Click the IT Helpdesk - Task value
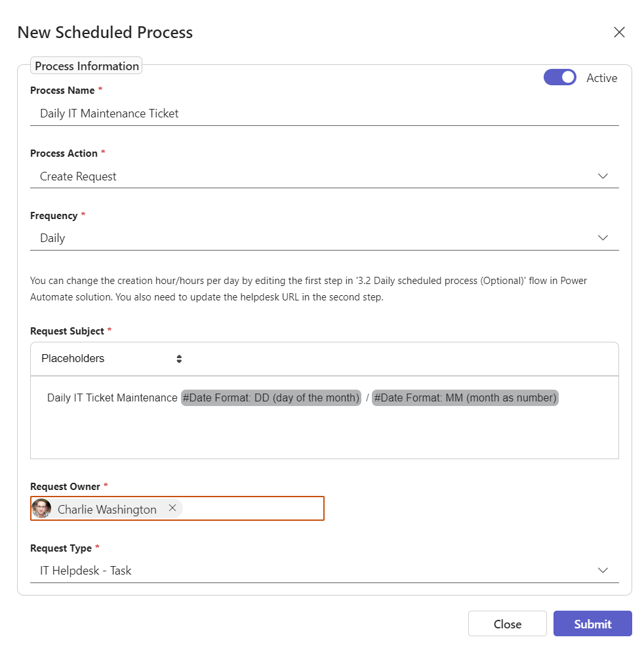This screenshot has height=652, width=644. (85, 571)
